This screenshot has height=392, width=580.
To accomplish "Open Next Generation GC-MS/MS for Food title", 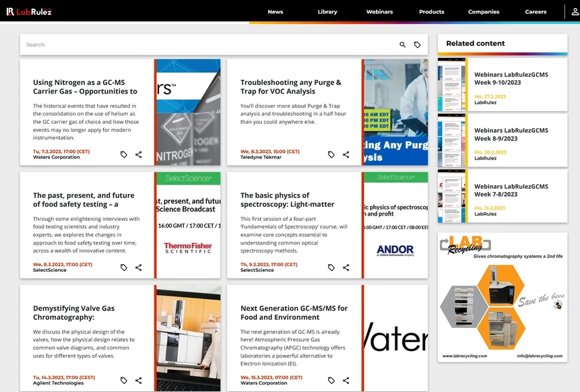I will [294, 313].
